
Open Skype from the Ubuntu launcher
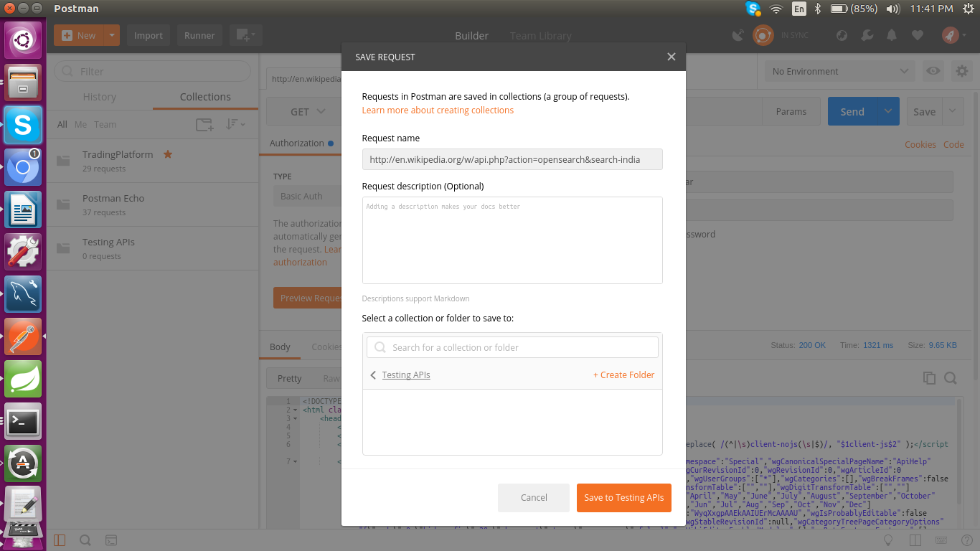[23, 126]
